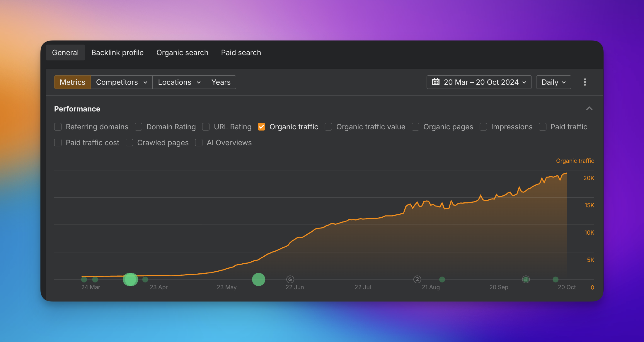Click the calendar icon in the date range picker

[436, 82]
